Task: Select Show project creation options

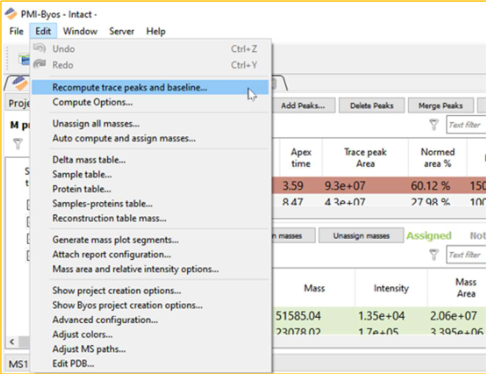Action: coord(150,290)
